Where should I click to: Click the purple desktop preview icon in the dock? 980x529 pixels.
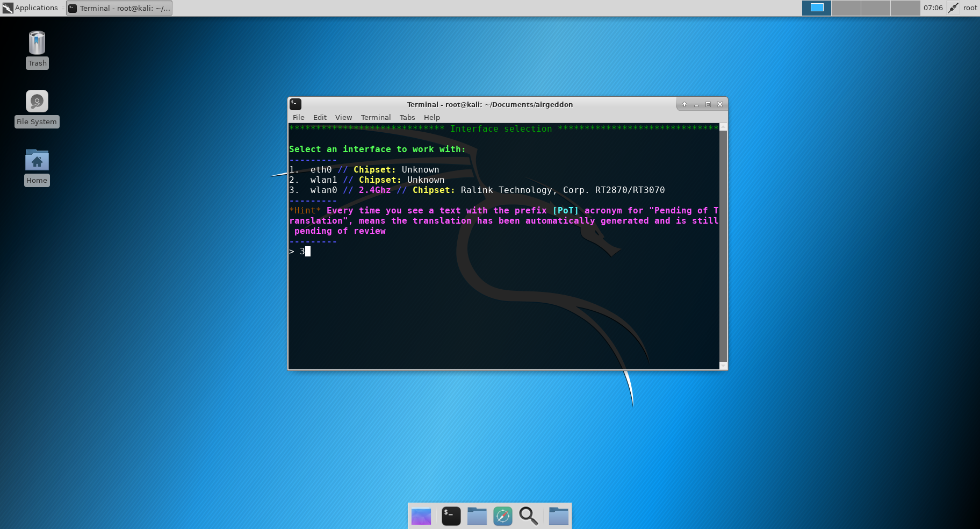tap(422, 516)
